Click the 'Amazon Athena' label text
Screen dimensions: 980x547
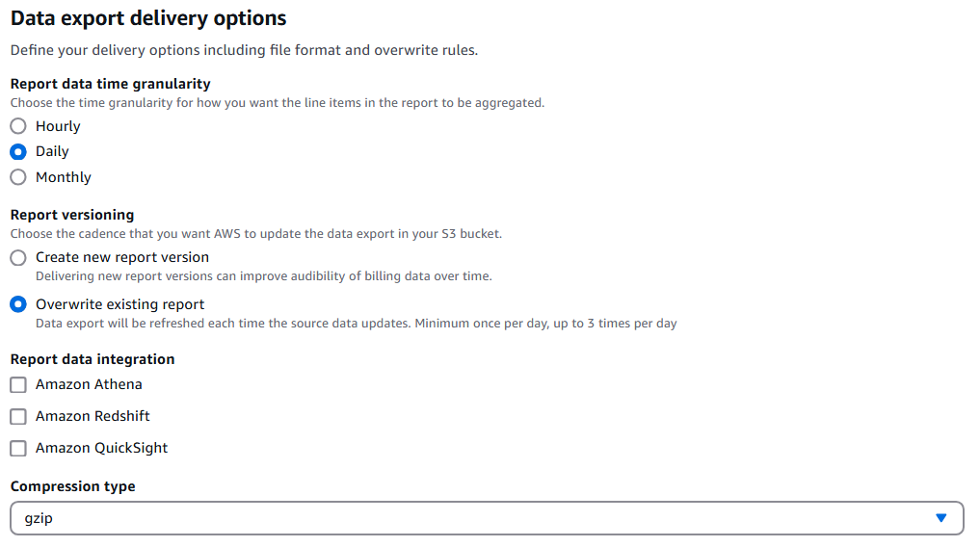point(89,384)
